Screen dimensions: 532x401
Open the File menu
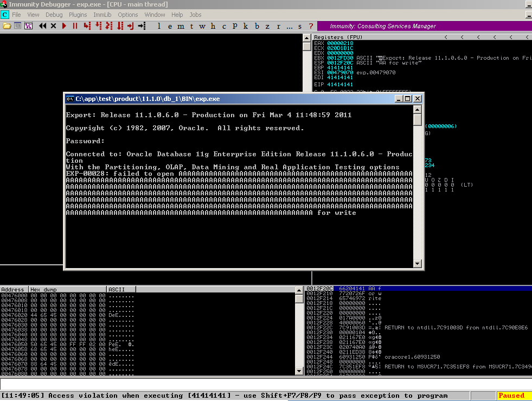(x=16, y=15)
